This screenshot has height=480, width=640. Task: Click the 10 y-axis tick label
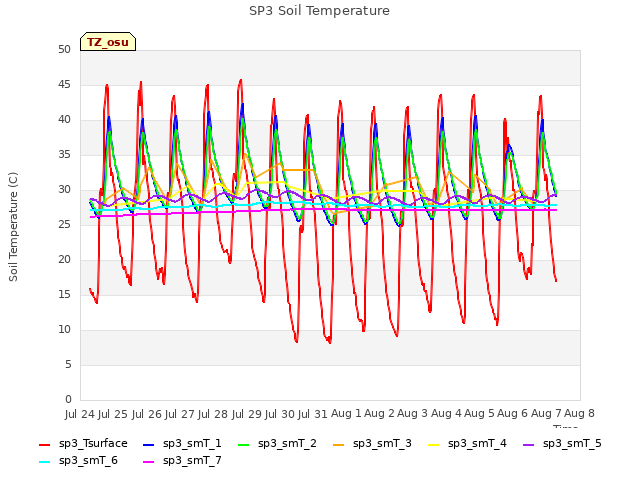[x=64, y=330]
